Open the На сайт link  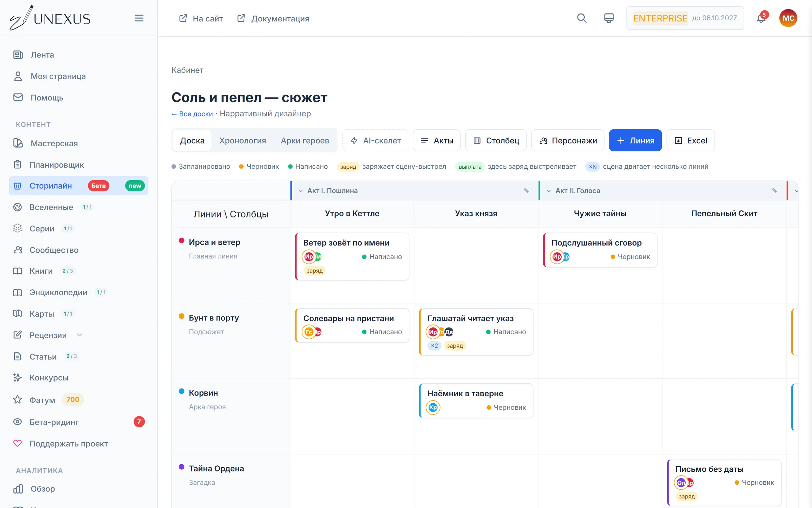(201, 18)
